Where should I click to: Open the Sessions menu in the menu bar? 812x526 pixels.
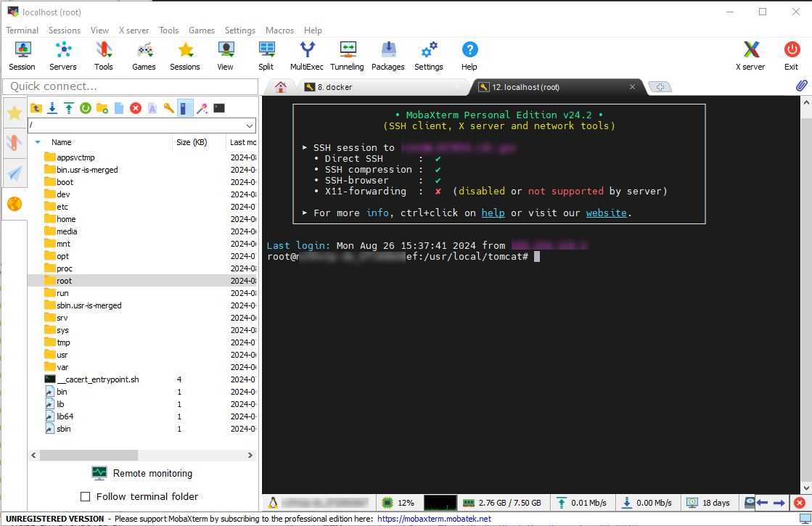point(65,30)
